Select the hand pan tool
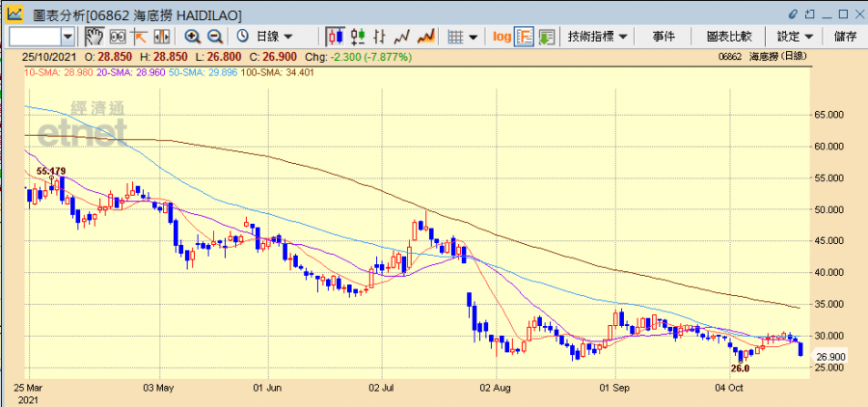 pyautogui.click(x=95, y=37)
